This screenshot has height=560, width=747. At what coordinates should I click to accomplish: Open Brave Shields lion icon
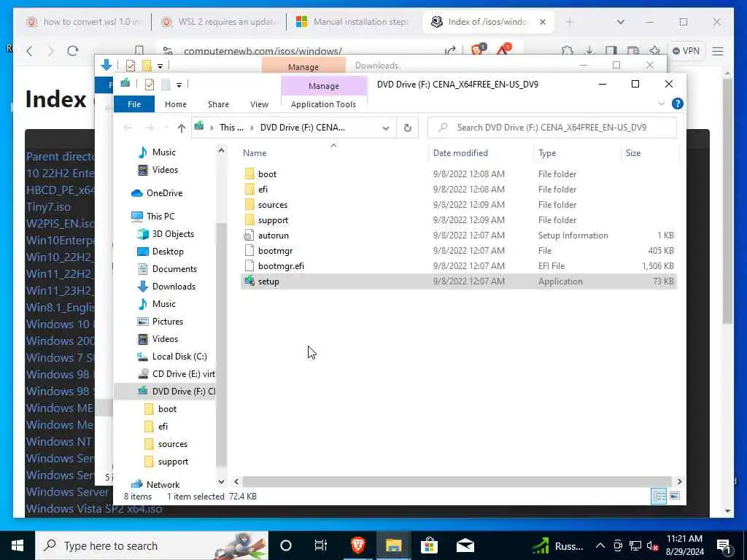(478, 49)
